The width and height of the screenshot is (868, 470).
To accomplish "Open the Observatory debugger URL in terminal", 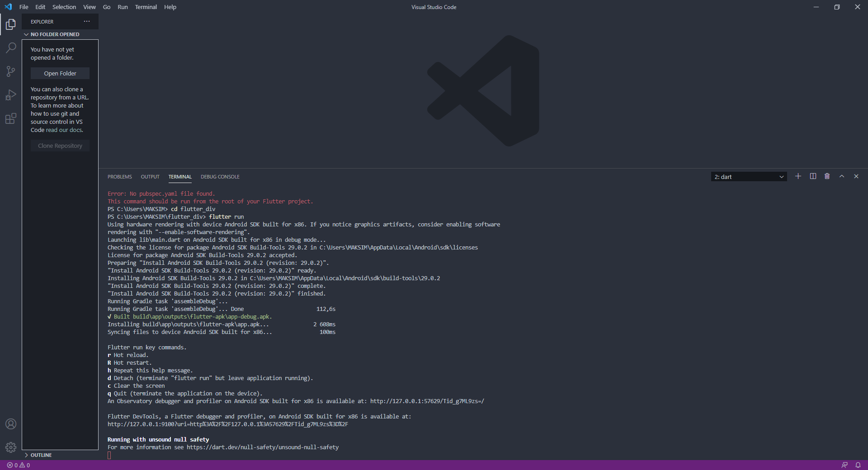I will 427,401.
